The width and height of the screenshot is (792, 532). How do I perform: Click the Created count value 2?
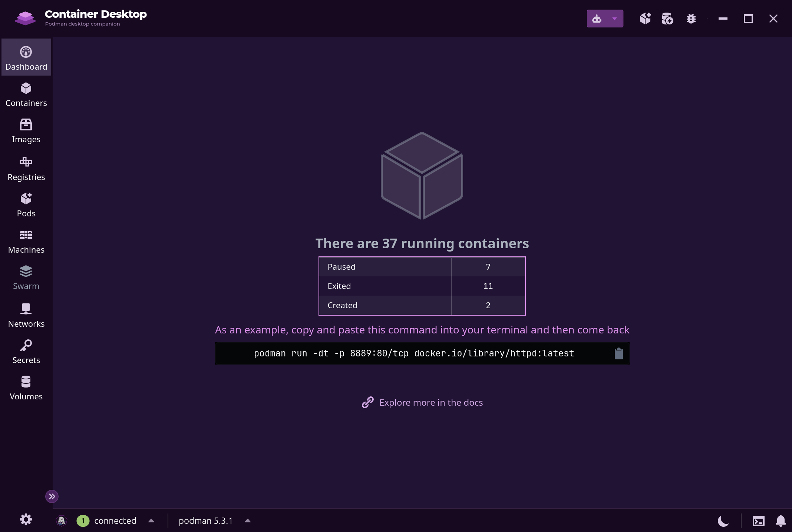click(x=488, y=305)
